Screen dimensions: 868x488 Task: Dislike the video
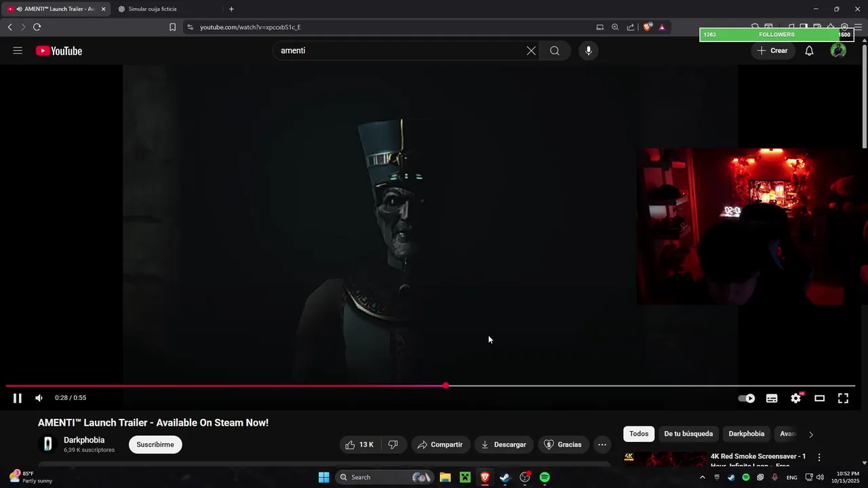393,445
